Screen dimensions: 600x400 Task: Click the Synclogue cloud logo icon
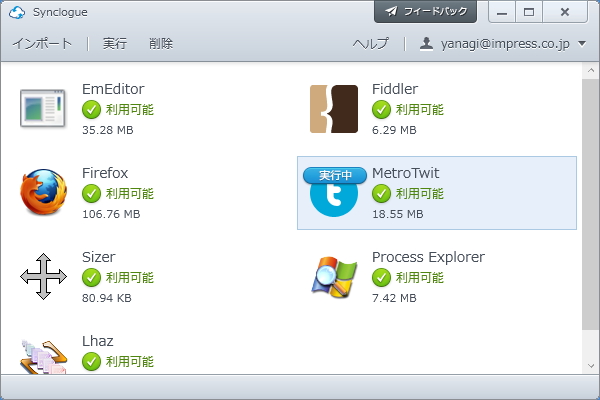[17, 12]
